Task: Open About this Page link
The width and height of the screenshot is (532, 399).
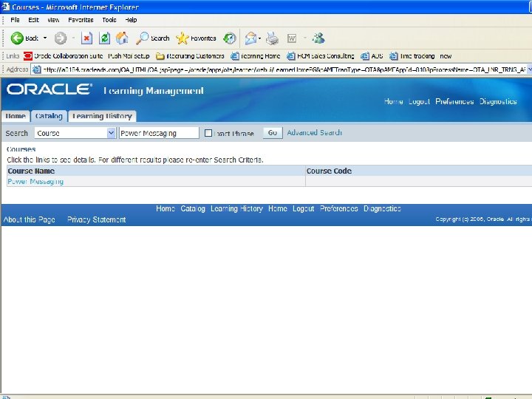Action: (29, 219)
